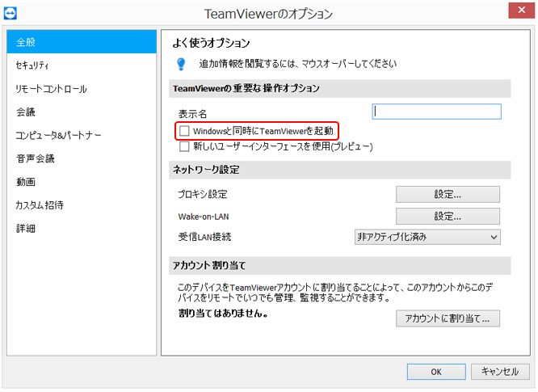538x392 pixels.
Task: Select 音声会議 in the sidebar
Action: tap(81, 158)
